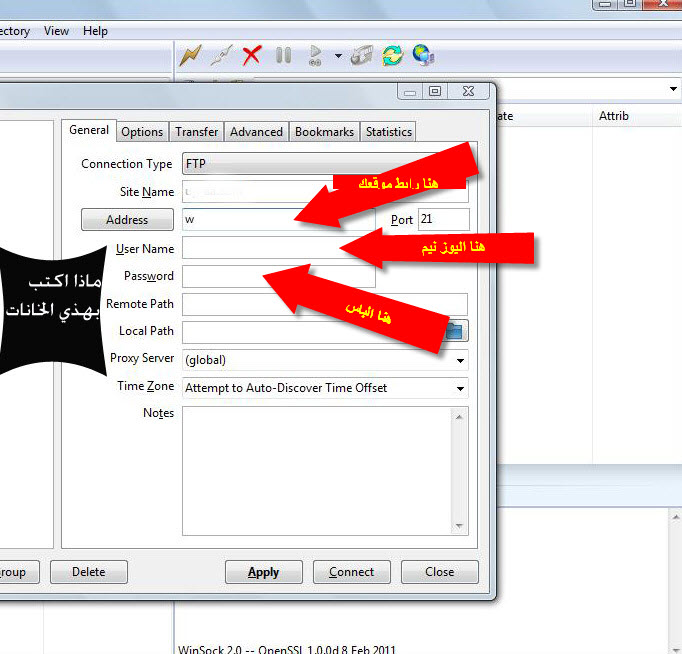Image resolution: width=682 pixels, height=654 pixels.
Task: Click the green refresh arrows icon
Action: [392, 55]
